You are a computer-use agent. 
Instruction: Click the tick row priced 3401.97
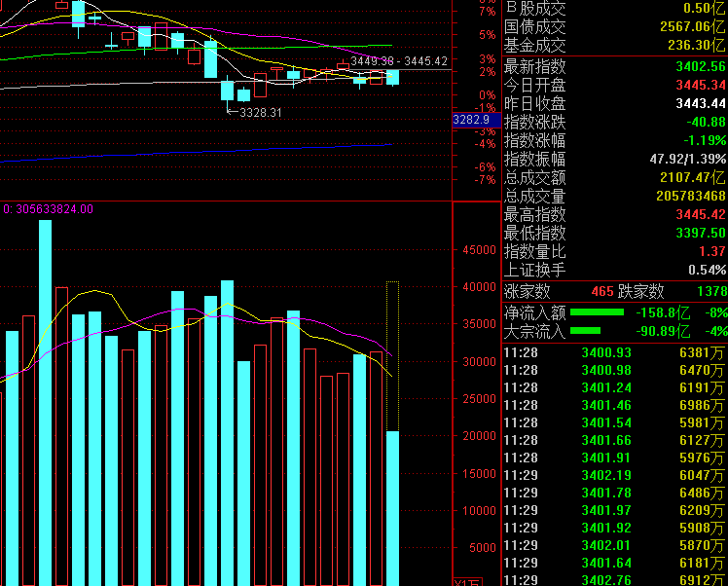click(614, 510)
